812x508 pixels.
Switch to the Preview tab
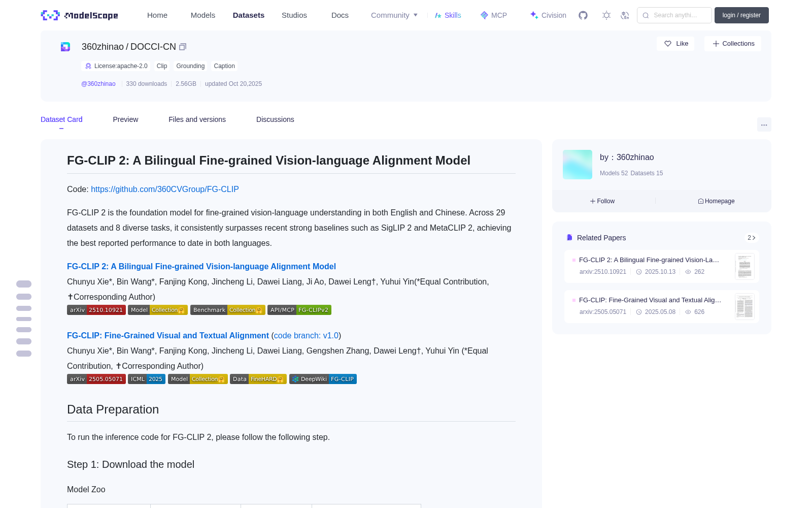(125, 119)
